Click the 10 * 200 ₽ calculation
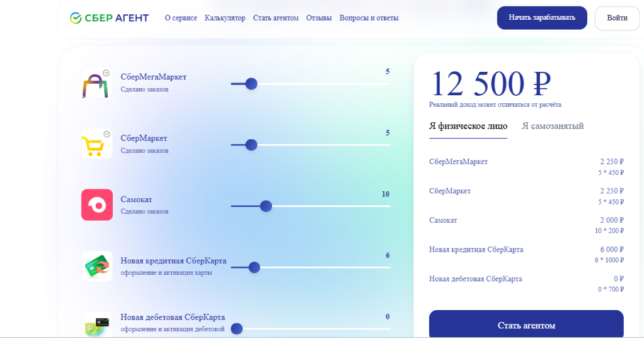644x338 pixels. pos(609,231)
